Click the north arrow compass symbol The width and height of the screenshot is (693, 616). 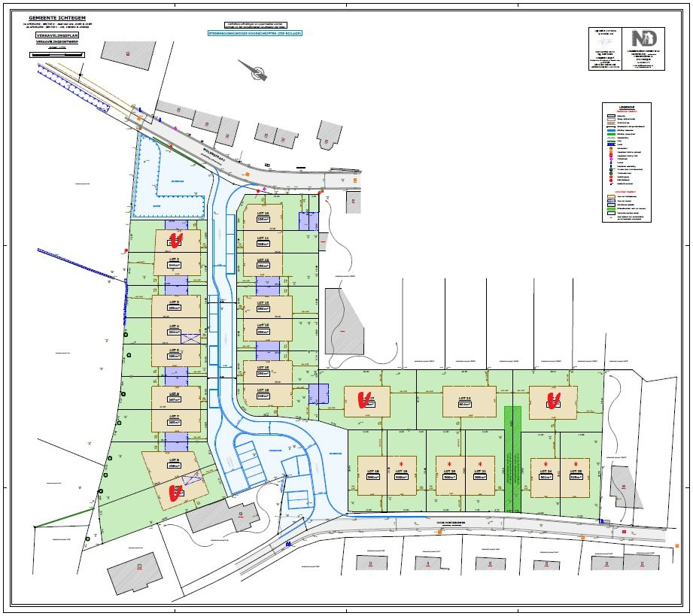pos(258,73)
